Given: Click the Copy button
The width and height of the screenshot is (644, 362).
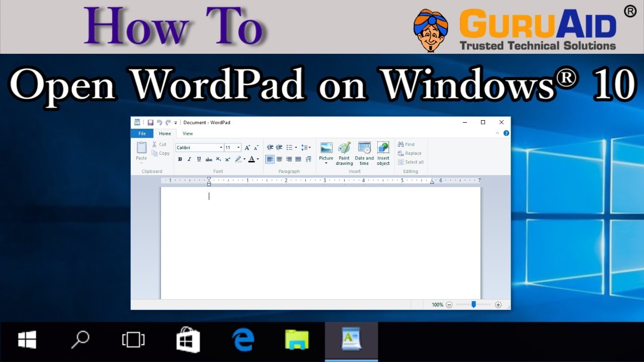Looking at the screenshot, I should [160, 153].
